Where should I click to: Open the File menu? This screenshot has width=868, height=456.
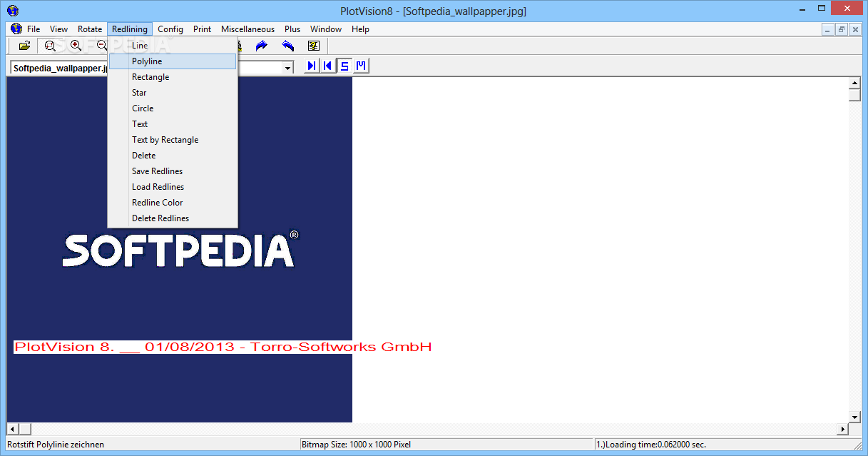coord(34,29)
